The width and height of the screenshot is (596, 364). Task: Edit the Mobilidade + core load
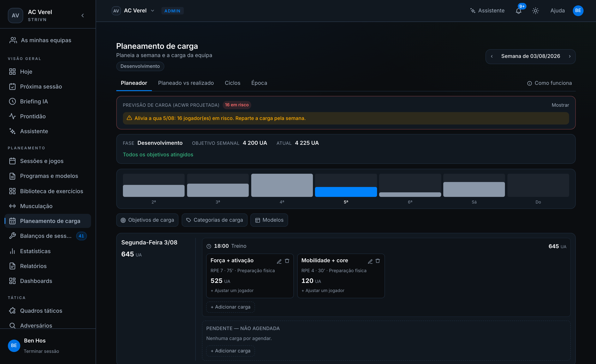click(370, 261)
